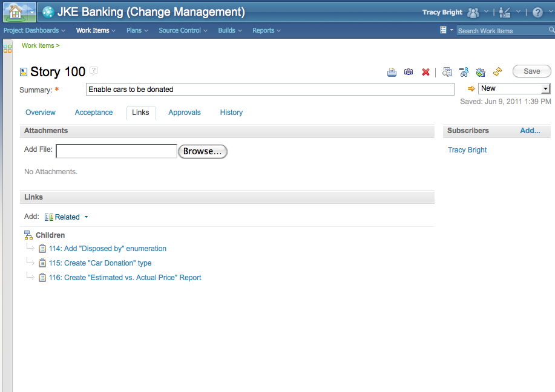555x392 pixels.
Task: Click the Summary text field
Action: click(x=270, y=89)
